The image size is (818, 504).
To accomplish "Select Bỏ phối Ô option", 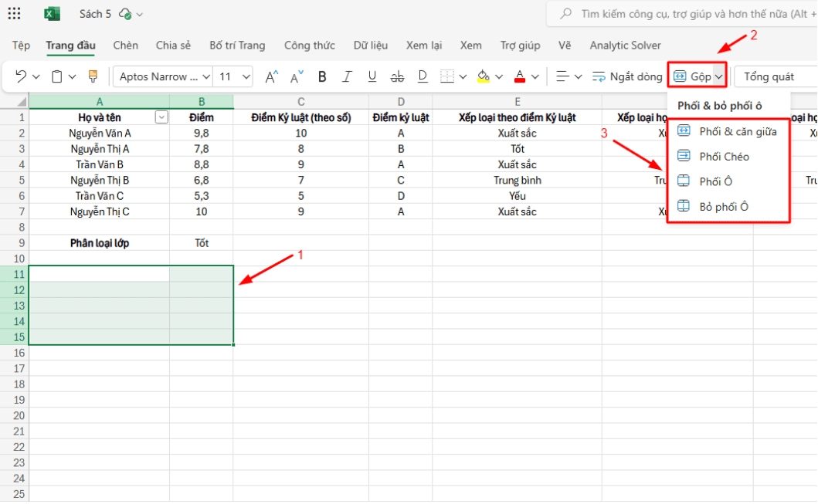I will [728, 207].
